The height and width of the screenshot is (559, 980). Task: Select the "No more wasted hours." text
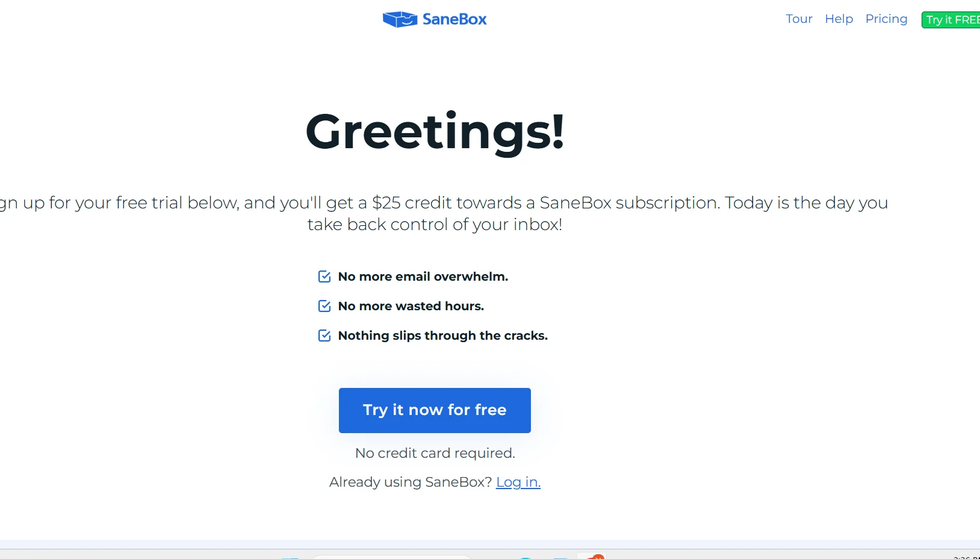pos(411,306)
